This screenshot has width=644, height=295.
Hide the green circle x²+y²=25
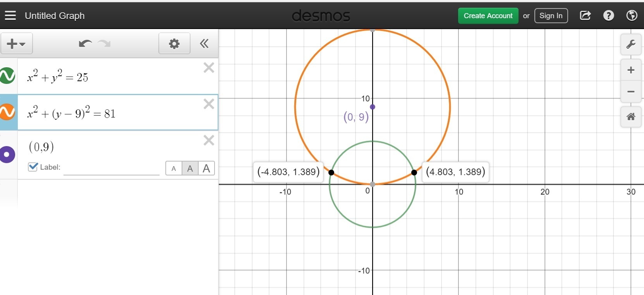7,76
